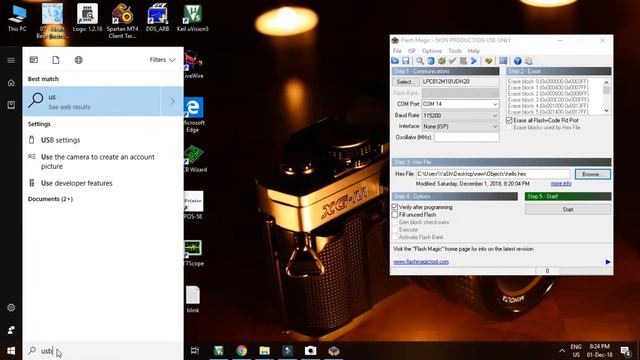Click the 'more info' link

[561, 184]
